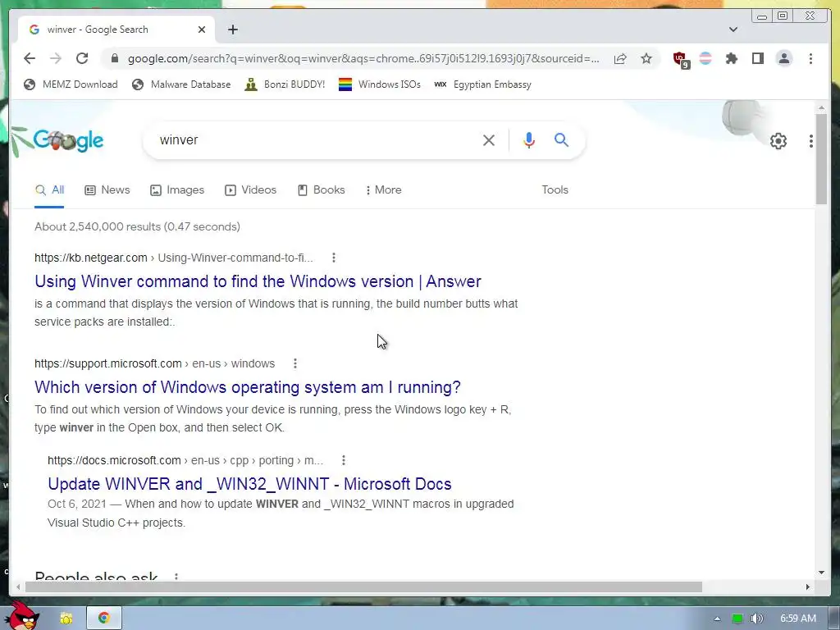Click the Chrome taskbar button
This screenshot has height=630, width=840.
coord(104,618)
